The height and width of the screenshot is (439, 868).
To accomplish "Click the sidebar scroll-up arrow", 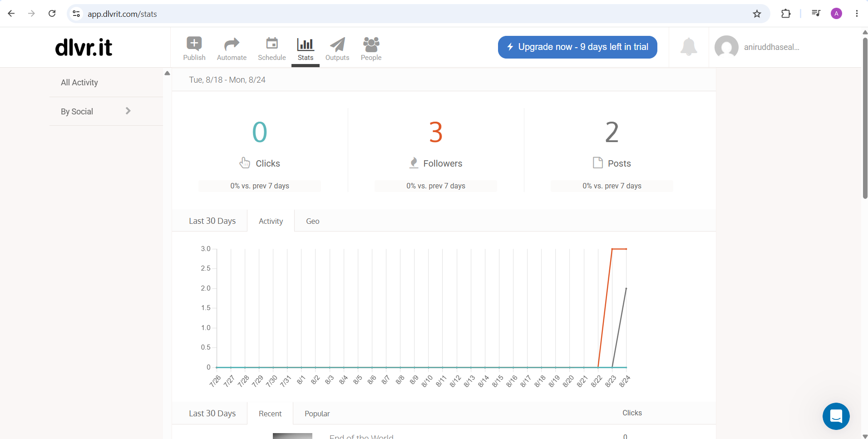I will point(167,73).
